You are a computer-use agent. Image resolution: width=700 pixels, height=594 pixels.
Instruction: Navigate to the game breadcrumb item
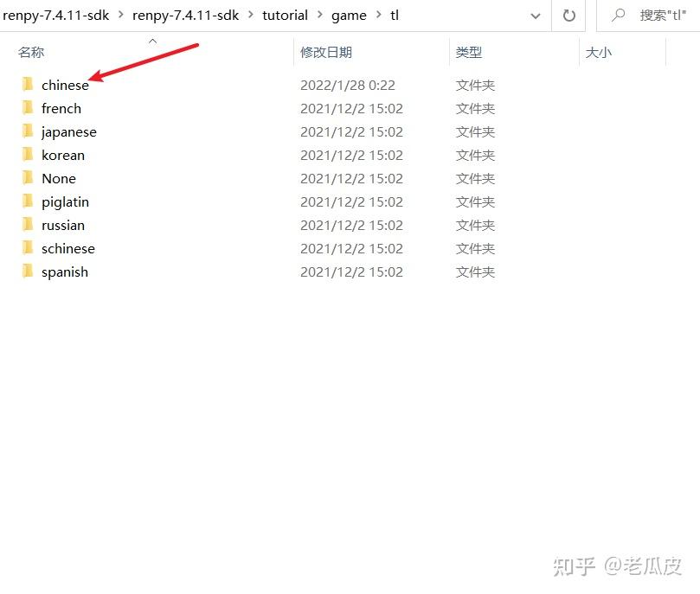click(x=349, y=15)
